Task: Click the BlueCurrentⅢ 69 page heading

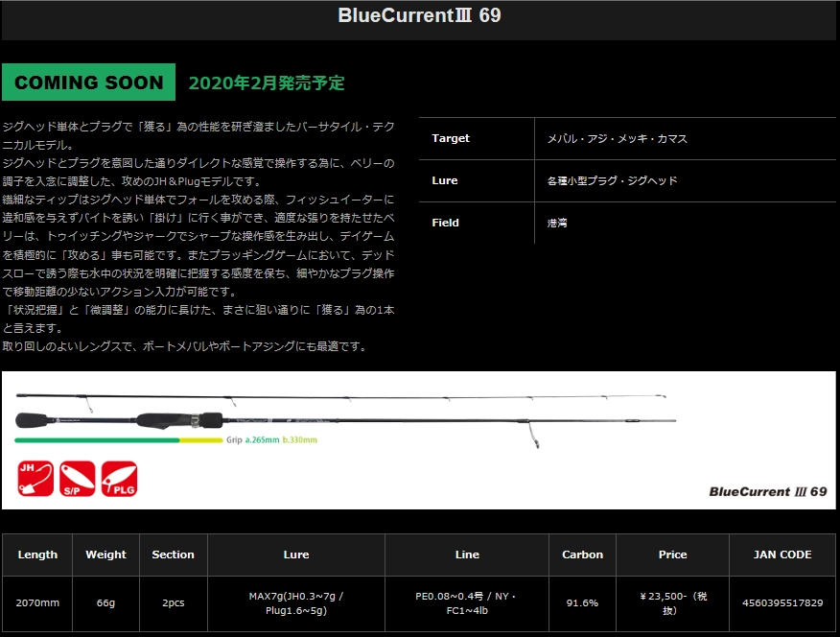Action: (x=419, y=15)
